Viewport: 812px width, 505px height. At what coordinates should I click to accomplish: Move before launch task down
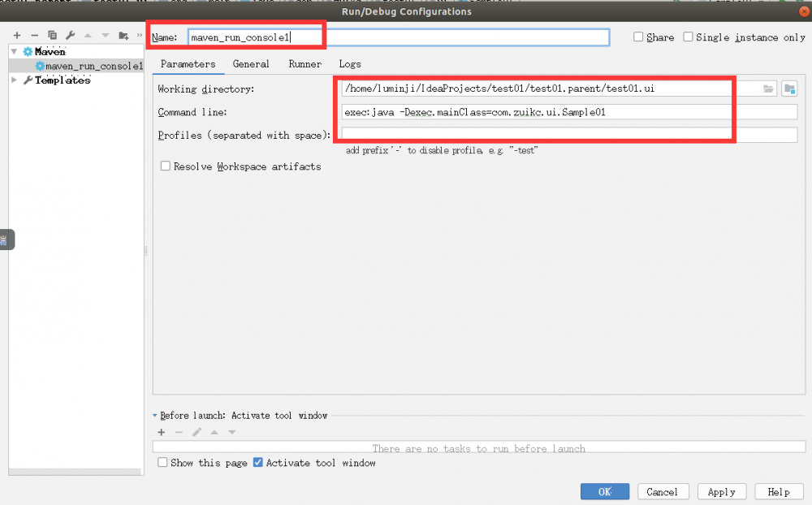click(232, 432)
